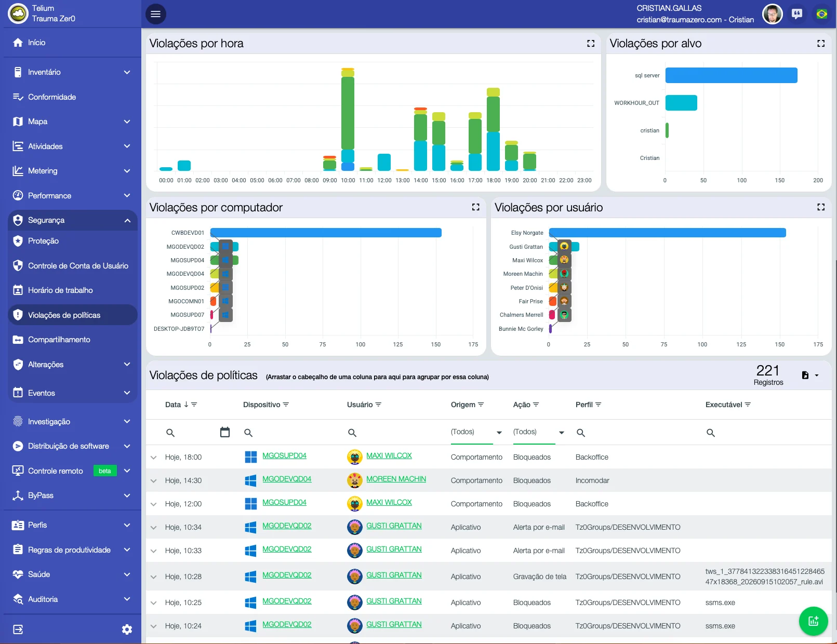The image size is (837, 644).
Task: Click the Telium Trauma Zer0 logo
Action: [18, 14]
